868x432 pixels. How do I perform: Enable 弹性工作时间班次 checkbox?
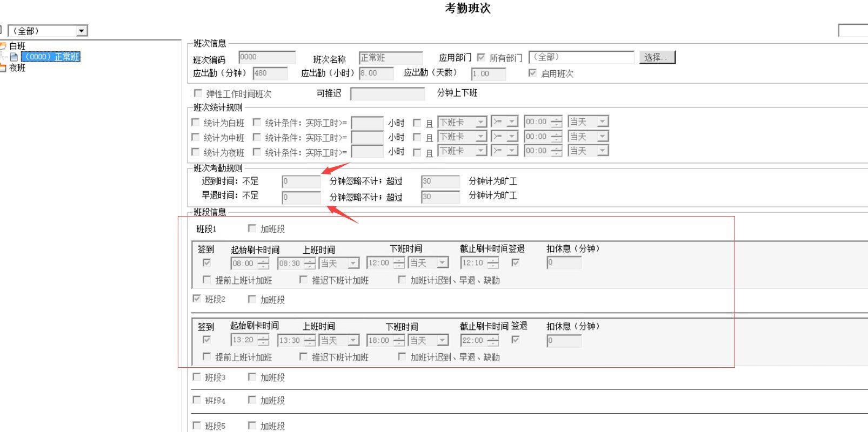coord(198,93)
